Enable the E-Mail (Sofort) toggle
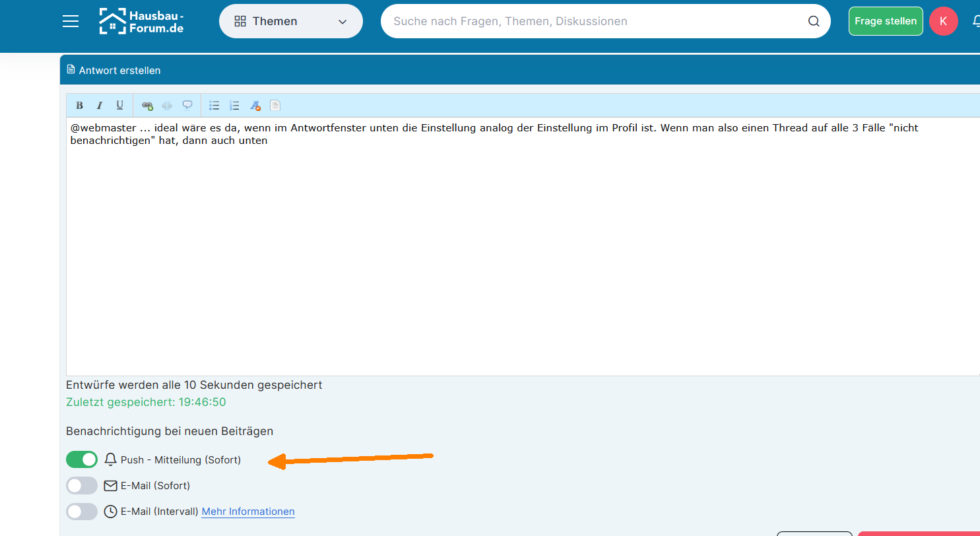This screenshot has height=536, width=980. pyautogui.click(x=82, y=486)
